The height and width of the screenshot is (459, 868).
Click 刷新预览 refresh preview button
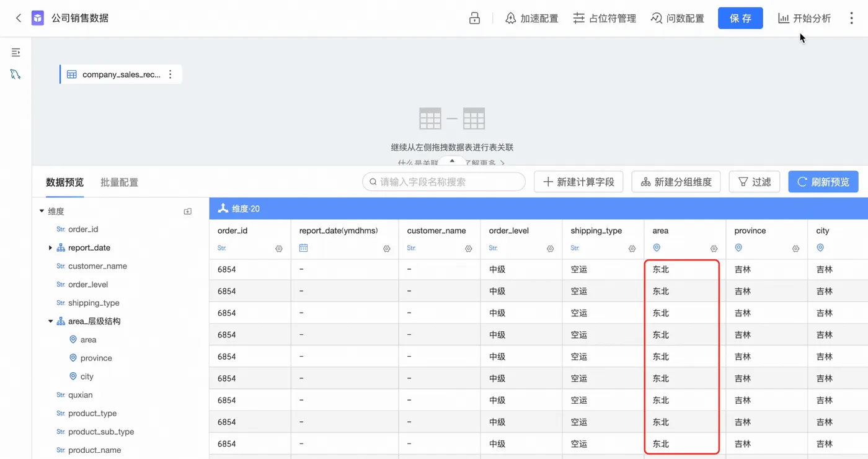point(823,182)
